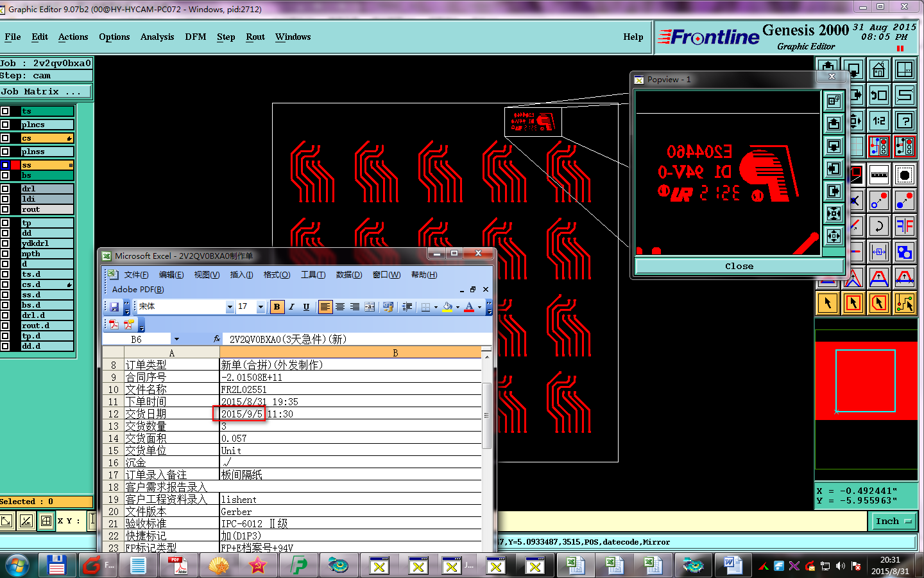The width and height of the screenshot is (924, 578).
Task: Click the four-arrows pan icon in Popview
Action: 834,236
